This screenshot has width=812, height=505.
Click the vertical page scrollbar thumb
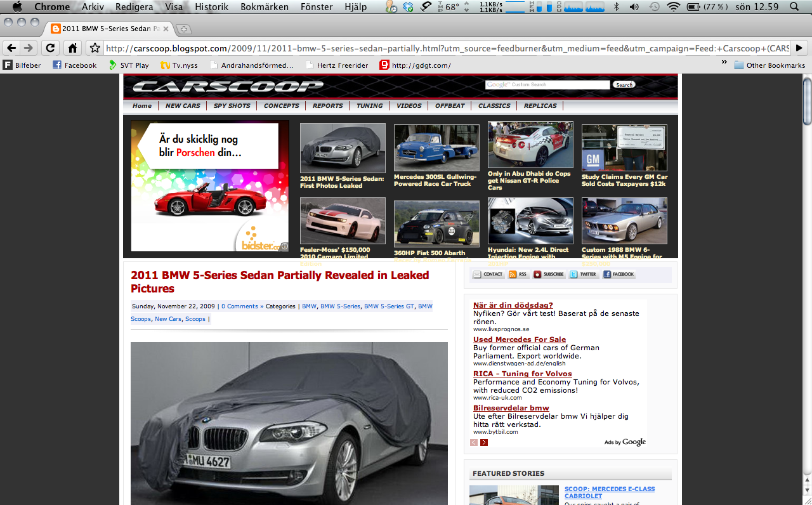pos(807,102)
